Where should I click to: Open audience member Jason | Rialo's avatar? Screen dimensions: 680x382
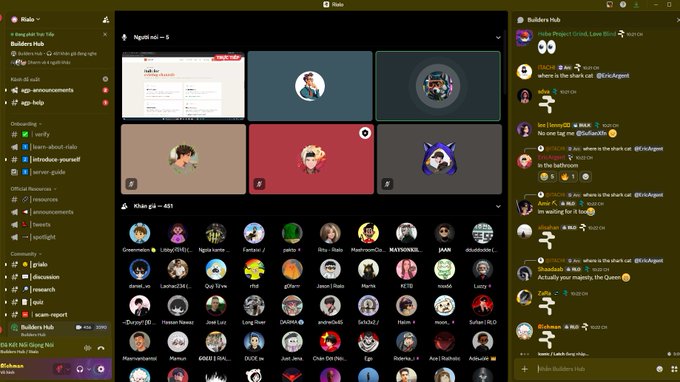coord(330,269)
